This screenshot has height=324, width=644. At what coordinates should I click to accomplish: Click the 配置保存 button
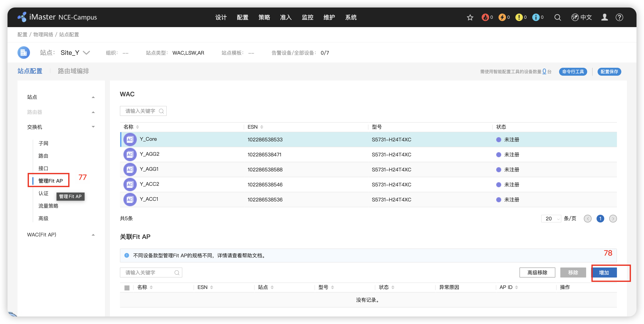pyautogui.click(x=609, y=72)
